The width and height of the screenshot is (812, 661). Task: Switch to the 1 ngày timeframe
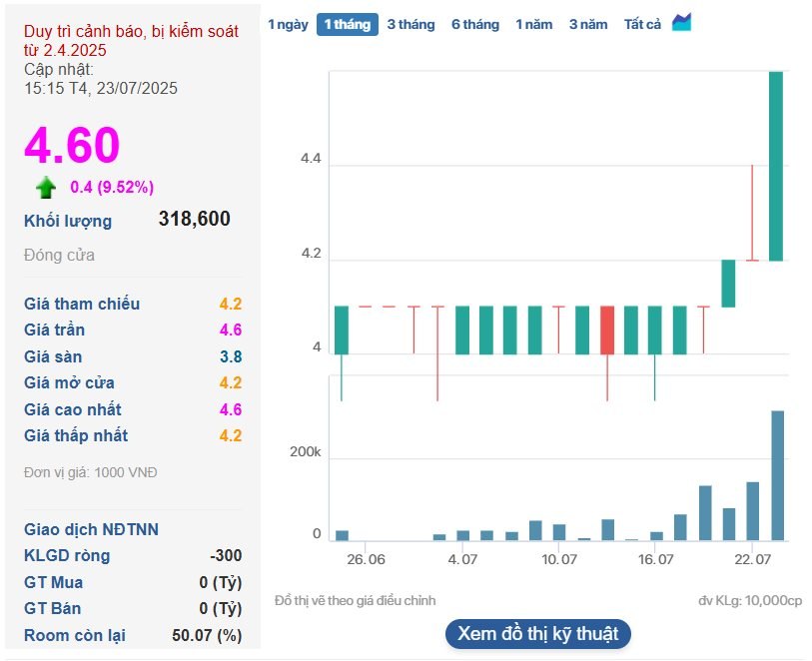[288, 25]
